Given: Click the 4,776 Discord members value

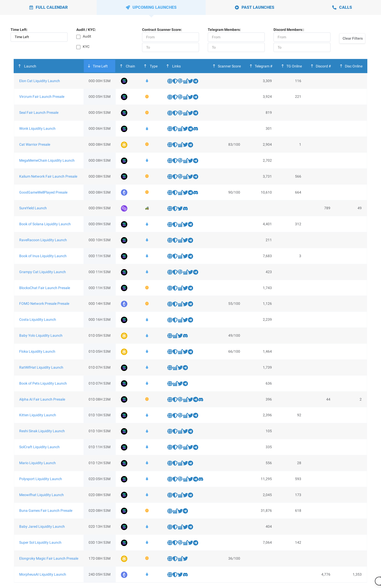Looking at the screenshot, I should 326,574.
